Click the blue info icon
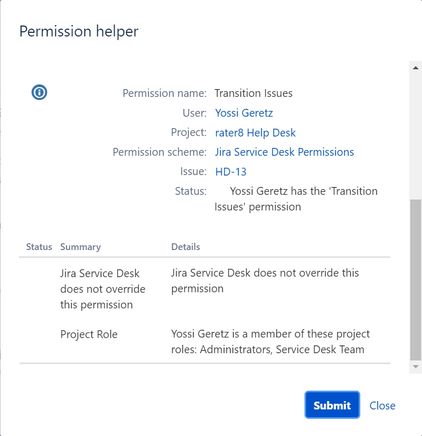 point(39,92)
